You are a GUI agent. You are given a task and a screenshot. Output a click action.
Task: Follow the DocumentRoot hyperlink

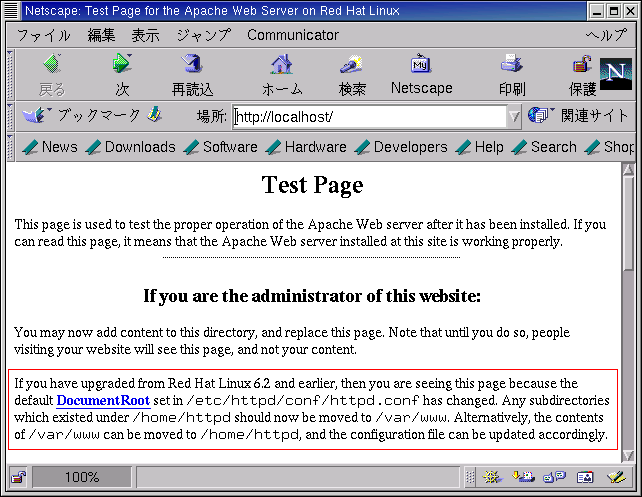103,400
